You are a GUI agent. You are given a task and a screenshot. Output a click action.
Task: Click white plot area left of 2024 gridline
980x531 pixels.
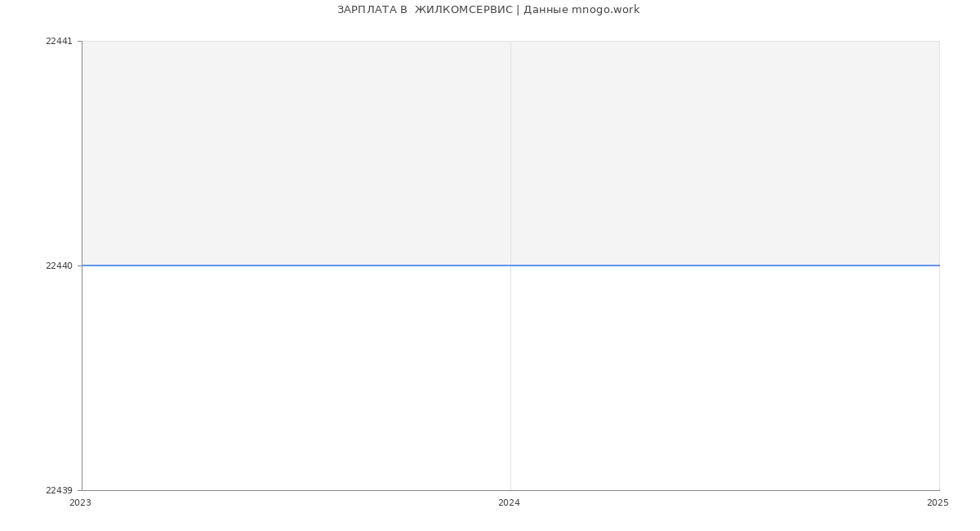click(x=296, y=377)
